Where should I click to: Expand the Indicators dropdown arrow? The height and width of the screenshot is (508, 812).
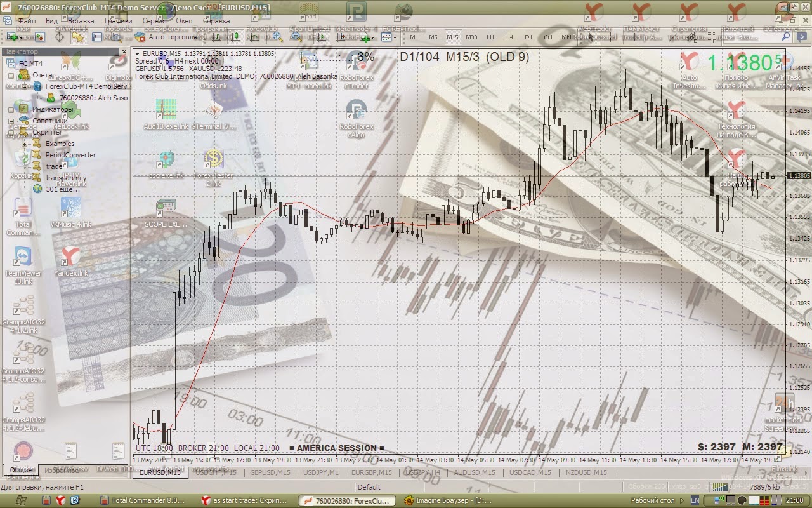373,37
